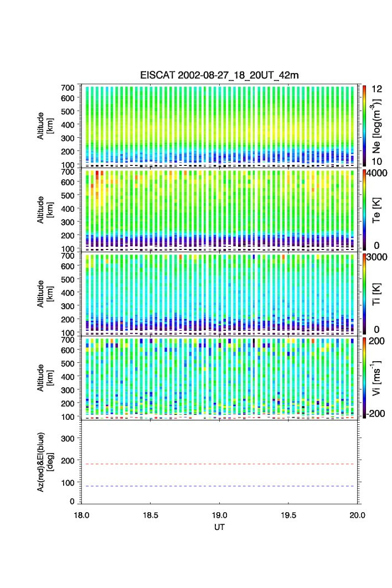The image size is (392, 588).
Task: Click the EISCAT 2002-08-27 plot title
Action: coord(219,75)
